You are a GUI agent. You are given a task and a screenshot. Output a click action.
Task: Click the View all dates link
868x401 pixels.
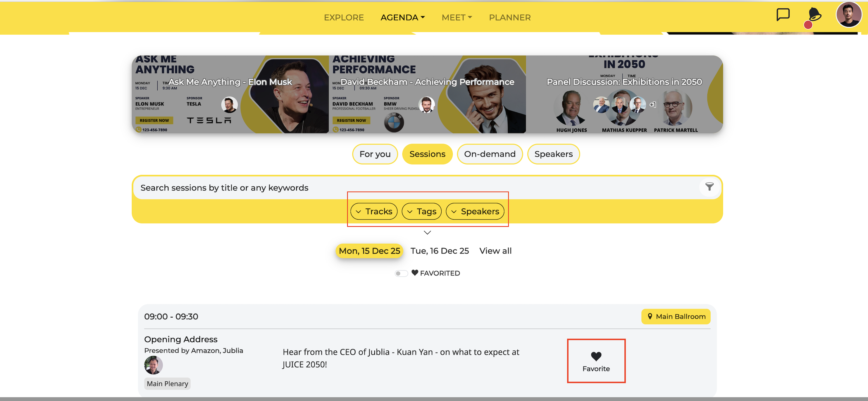[x=495, y=251]
